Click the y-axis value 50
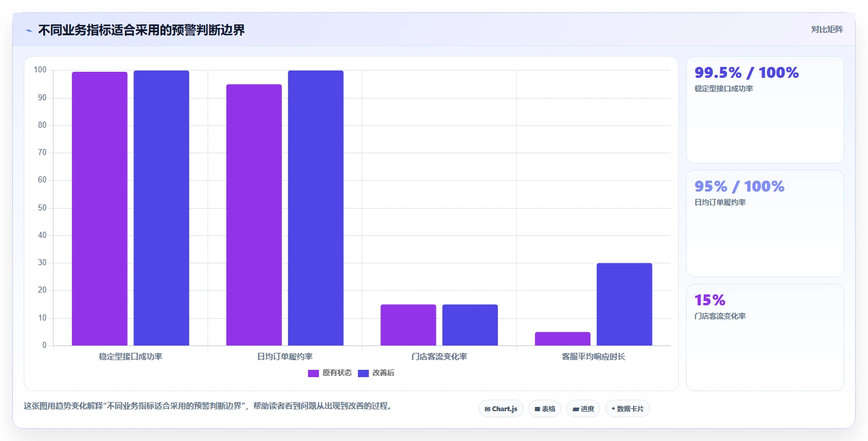The width and height of the screenshot is (868, 441). pos(42,208)
